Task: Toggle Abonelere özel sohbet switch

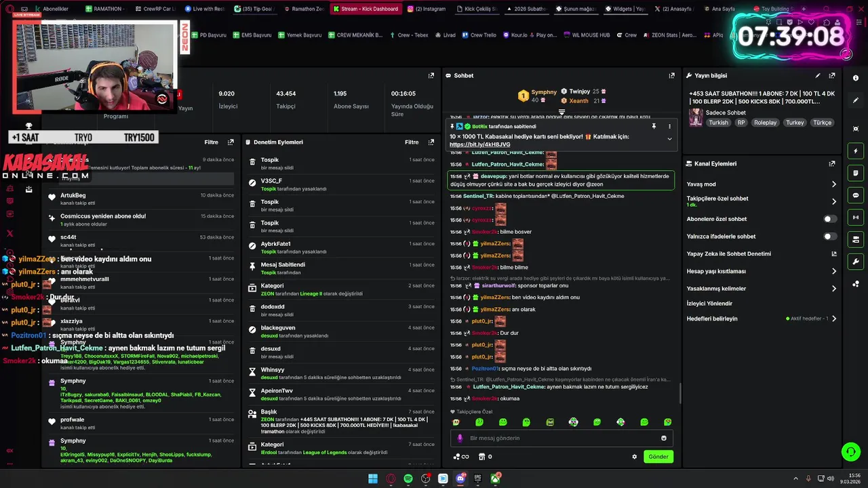Action: [829, 219]
